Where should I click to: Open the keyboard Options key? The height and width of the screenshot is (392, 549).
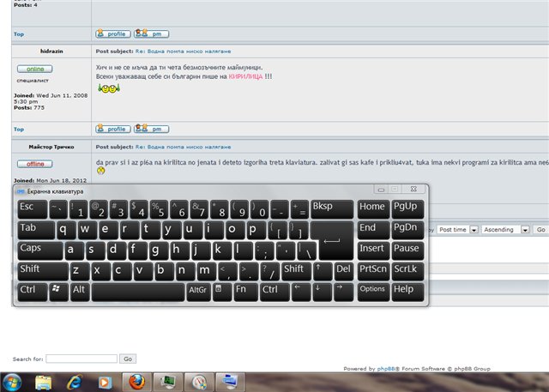[x=372, y=290]
